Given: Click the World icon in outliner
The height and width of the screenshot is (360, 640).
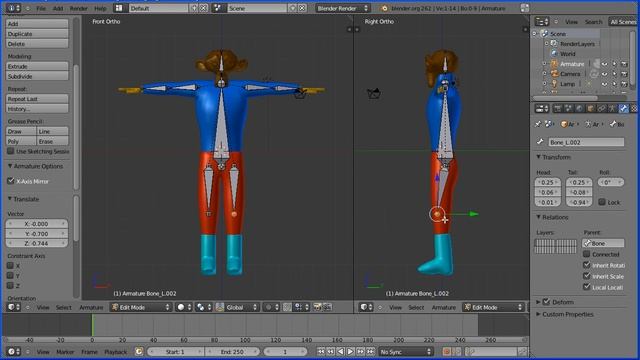Looking at the screenshot, I should tap(554, 53).
